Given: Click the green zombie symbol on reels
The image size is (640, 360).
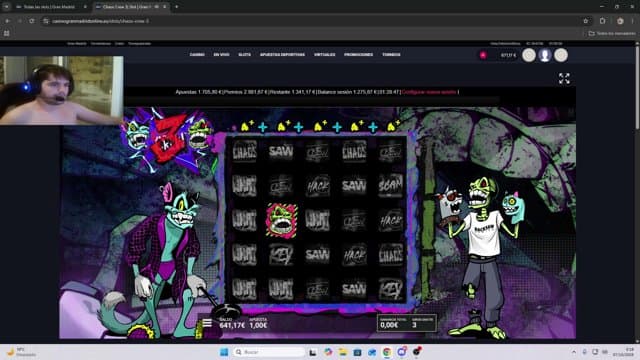Looking at the screenshot, I should pos(281,220).
